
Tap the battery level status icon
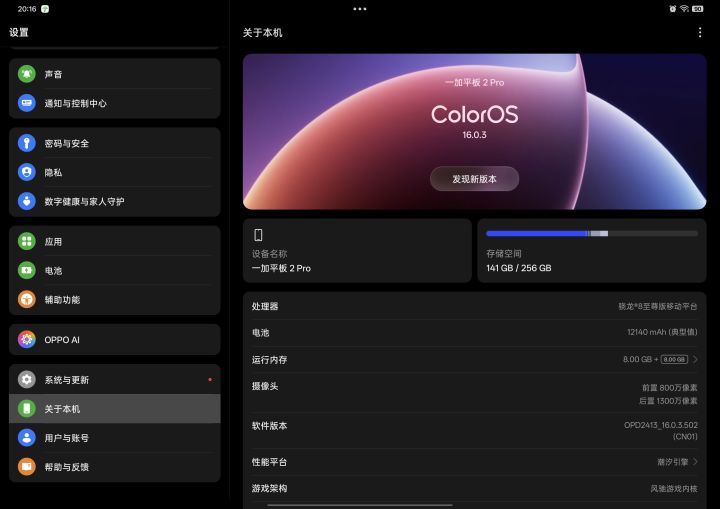click(x=698, y=9)
